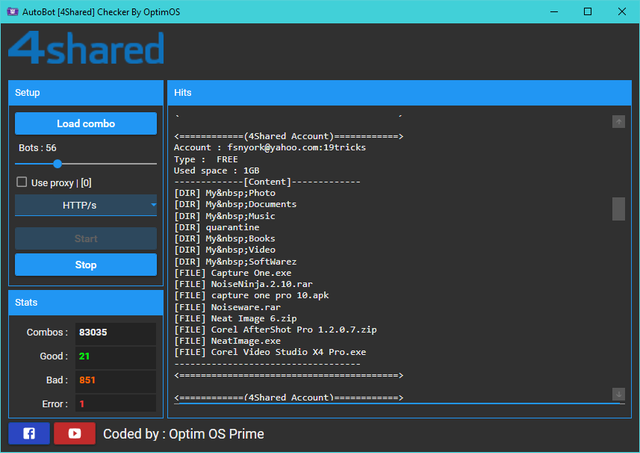
Task: Open the YouTube channel icon
Action: (75, 433)
